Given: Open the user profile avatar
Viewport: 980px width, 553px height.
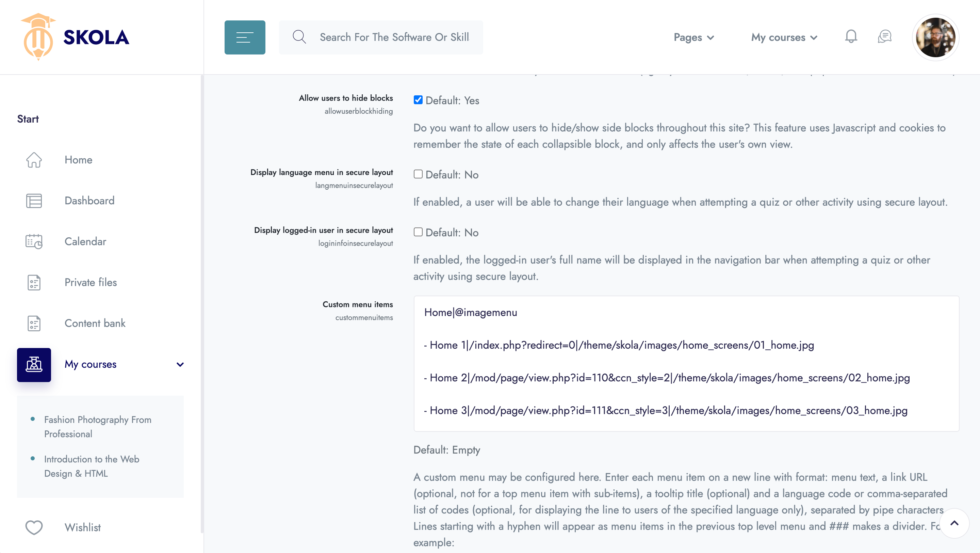Looking at the screenshot, I should (935, 37).
